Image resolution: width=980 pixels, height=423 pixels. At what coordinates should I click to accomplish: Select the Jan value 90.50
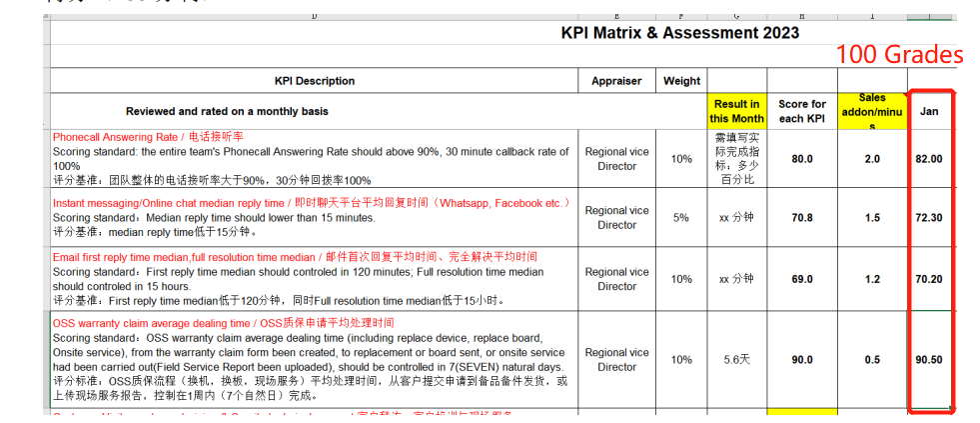click(x=929, y=360)
